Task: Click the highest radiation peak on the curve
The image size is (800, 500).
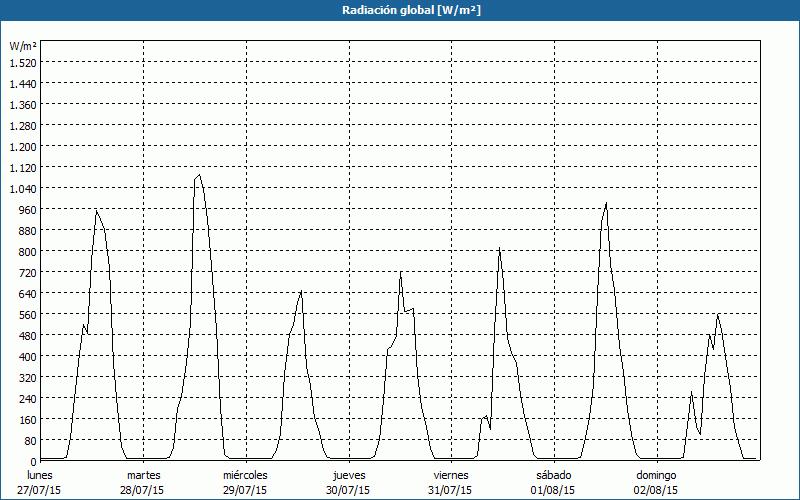Action: tap(199, 175)
